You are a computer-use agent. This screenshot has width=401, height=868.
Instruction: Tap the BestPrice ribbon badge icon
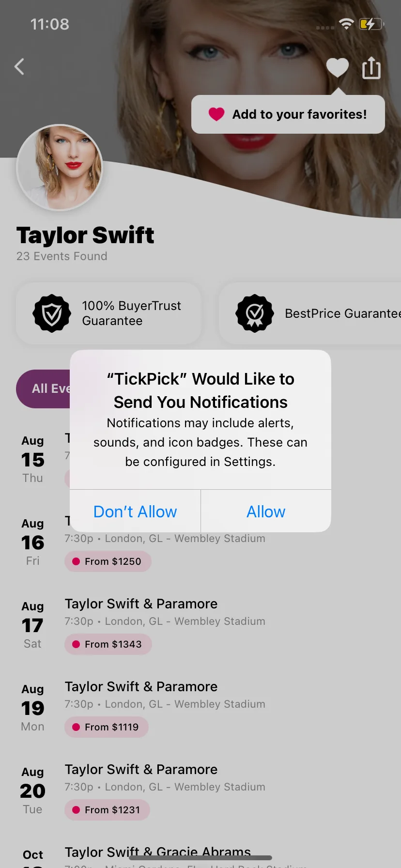coord(255,314)
